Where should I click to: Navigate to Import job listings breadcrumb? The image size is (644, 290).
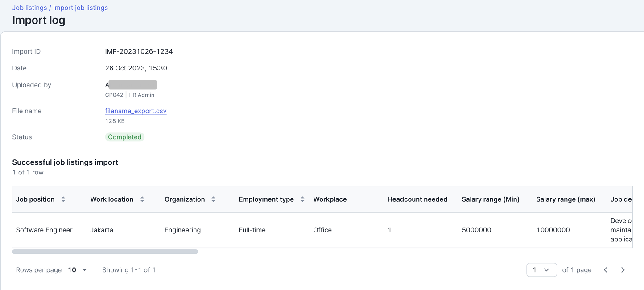[80, 8]
